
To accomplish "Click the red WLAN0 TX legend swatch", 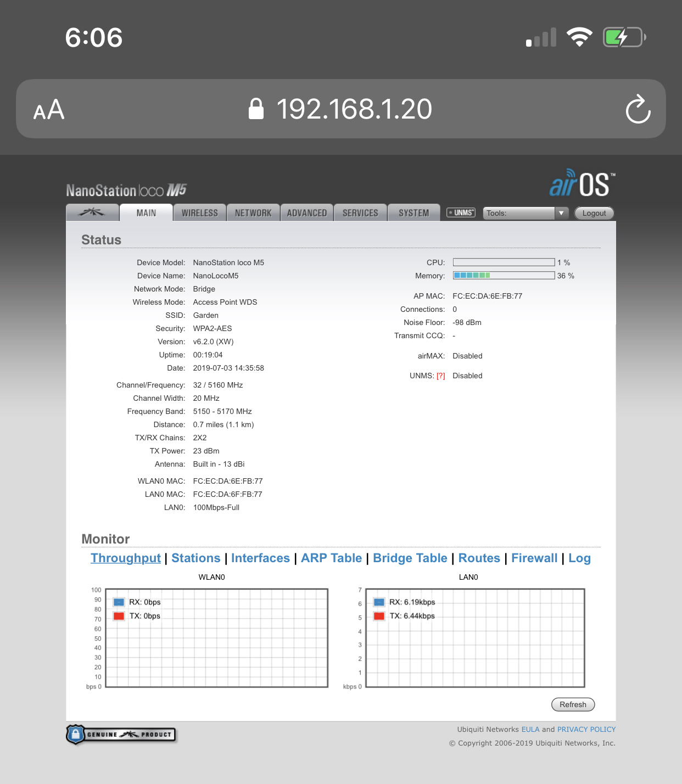I will click(119, 616).
